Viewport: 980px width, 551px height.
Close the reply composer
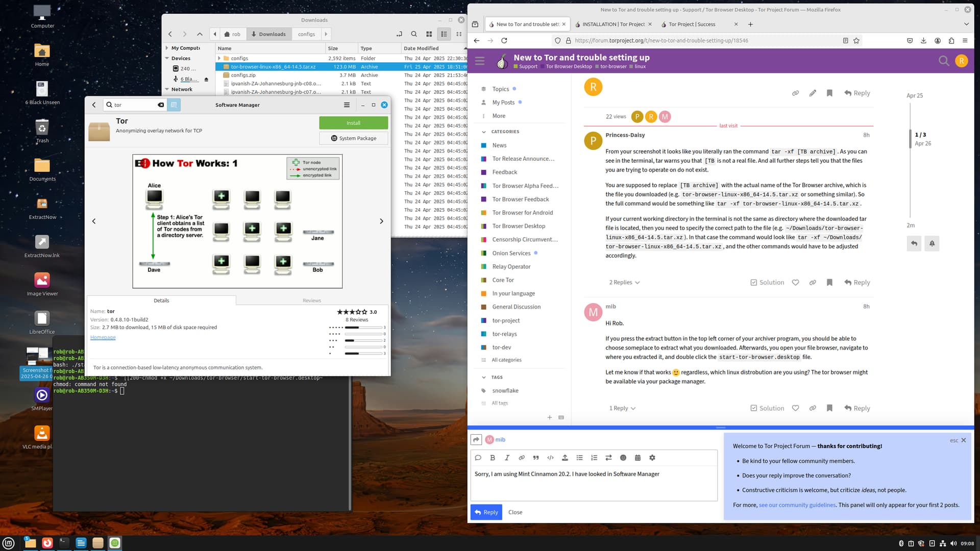click(515, 512)
